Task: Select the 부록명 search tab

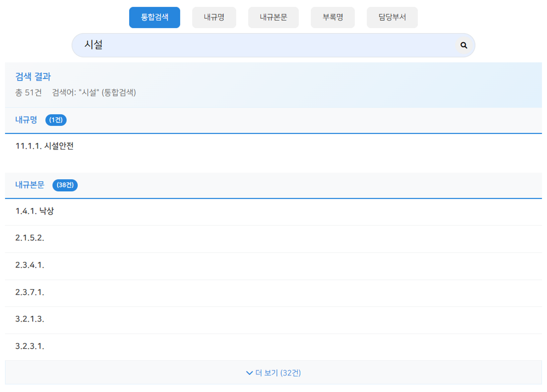Action: tap(333, 17)
